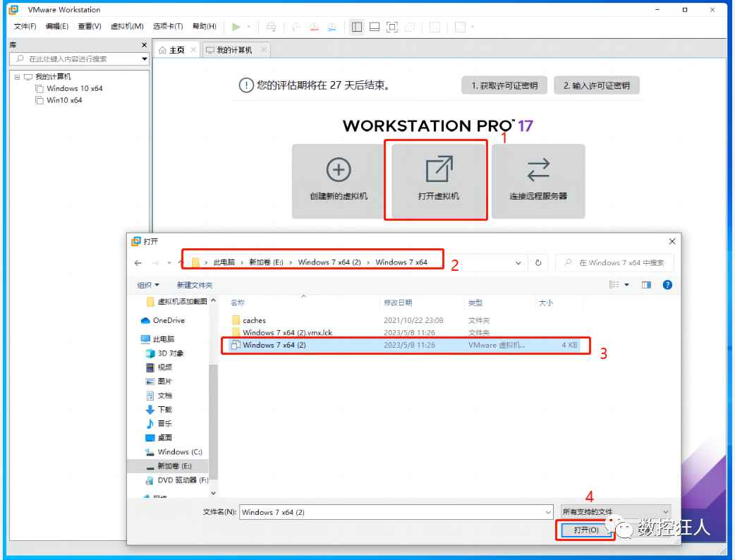Enter full screen mode via toolbar icon

pos(392,28)
